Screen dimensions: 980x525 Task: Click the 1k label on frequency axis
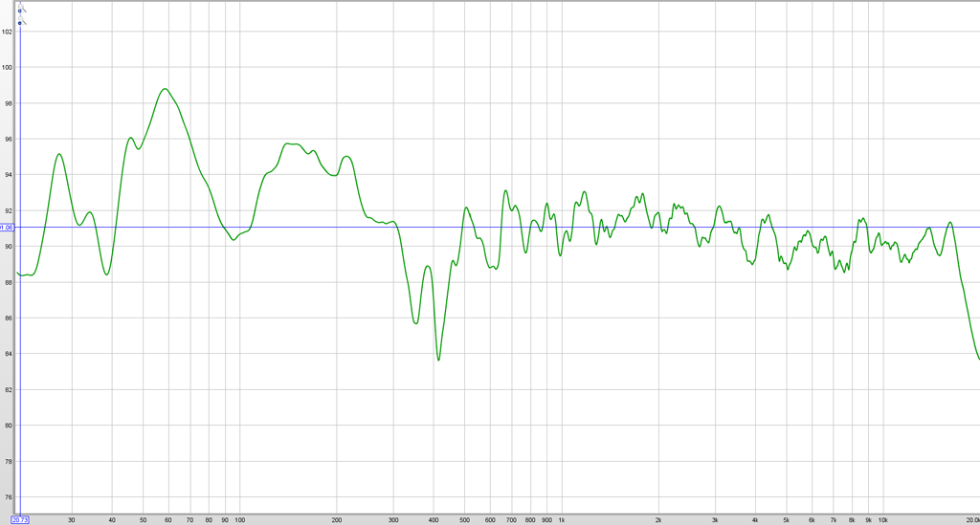coord(561,519)
